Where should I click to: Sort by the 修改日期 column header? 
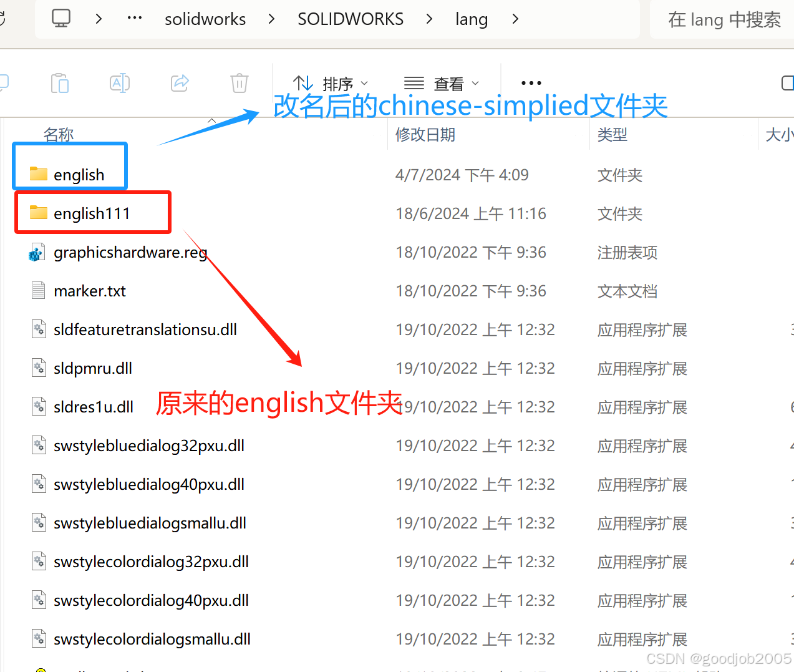pyautogui.click(x=425, y=134)
